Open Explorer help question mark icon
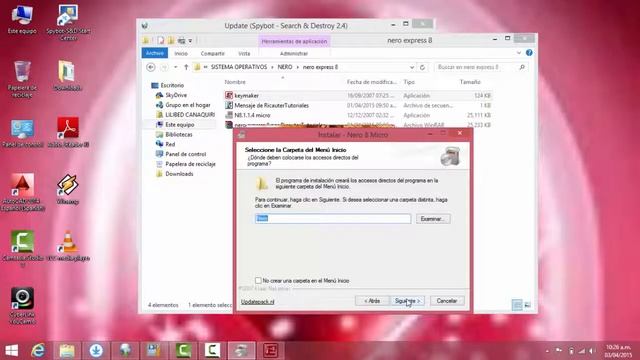The width and height of the screenshot is (640, 360). (529, 53)
